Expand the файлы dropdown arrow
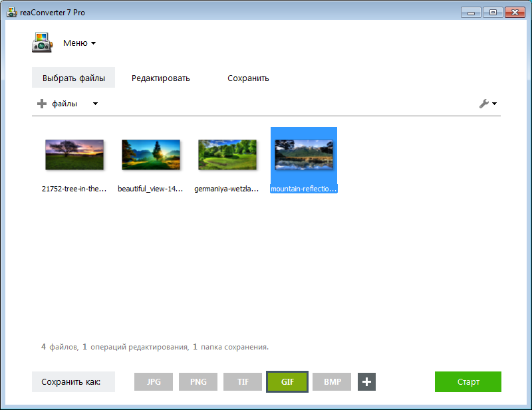 [x=95, y=104]
